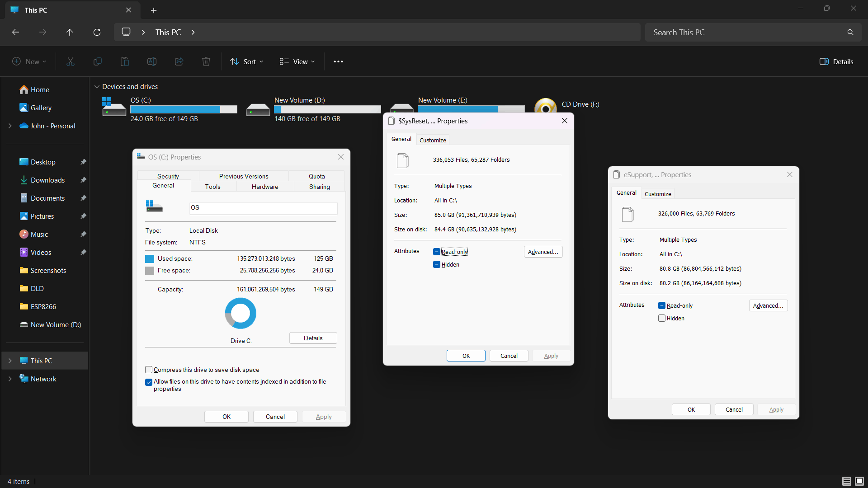Click the OS drive label text field

click(x=263, y=208)
